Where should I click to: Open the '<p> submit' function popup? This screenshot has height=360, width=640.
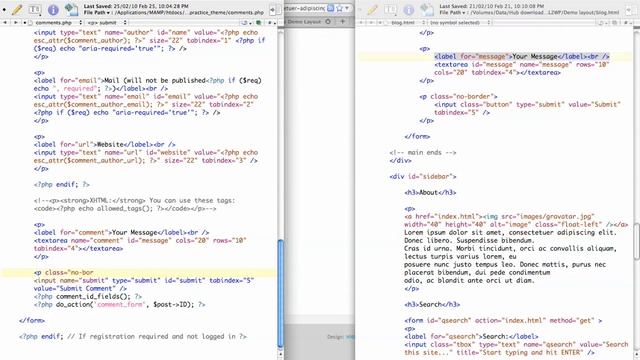tap(107, 22)
